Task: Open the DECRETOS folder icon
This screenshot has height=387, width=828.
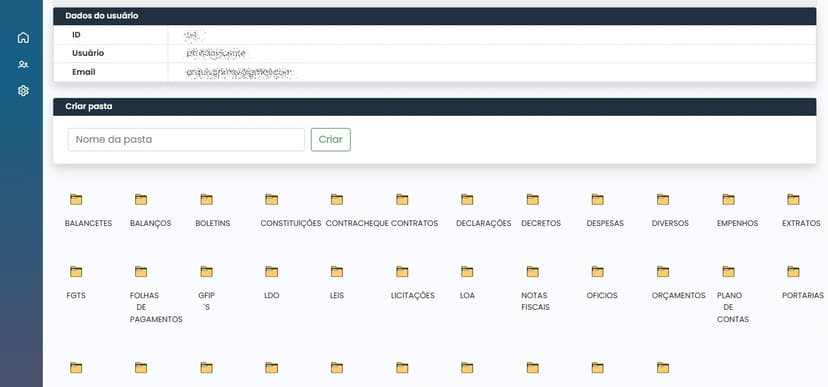Action: (x=533, y=200)
